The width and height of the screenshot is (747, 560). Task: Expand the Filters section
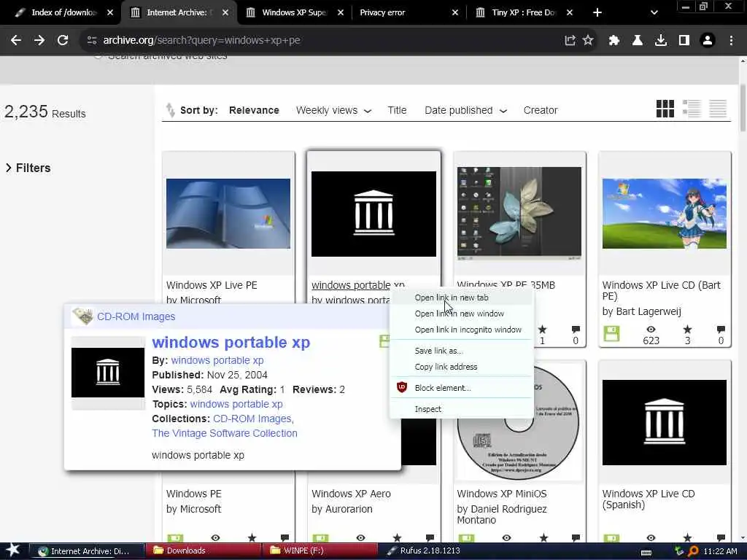[x=28, y=168]
